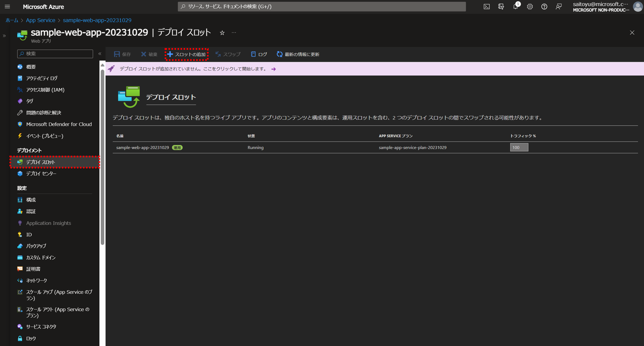Click plan sample-app-service-plan-20231029 cell
The image size is (644, 346).
pos(413,148)
